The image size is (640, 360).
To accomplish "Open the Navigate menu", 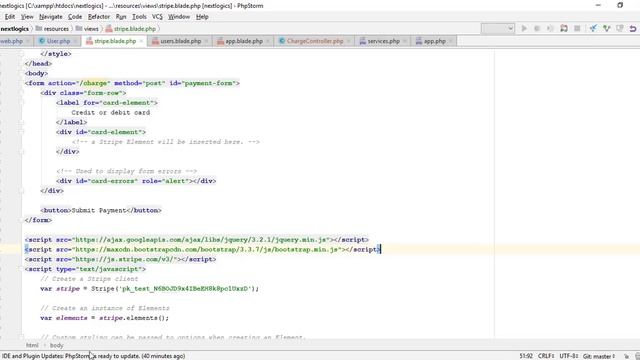I will (x=51, y=17).
